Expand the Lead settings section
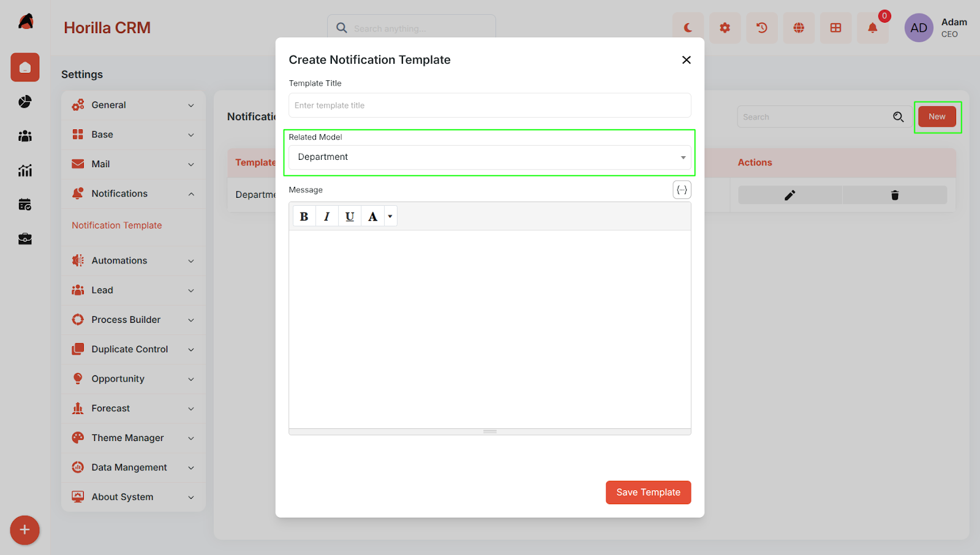 pyautogui.click(x=134, y=290)
